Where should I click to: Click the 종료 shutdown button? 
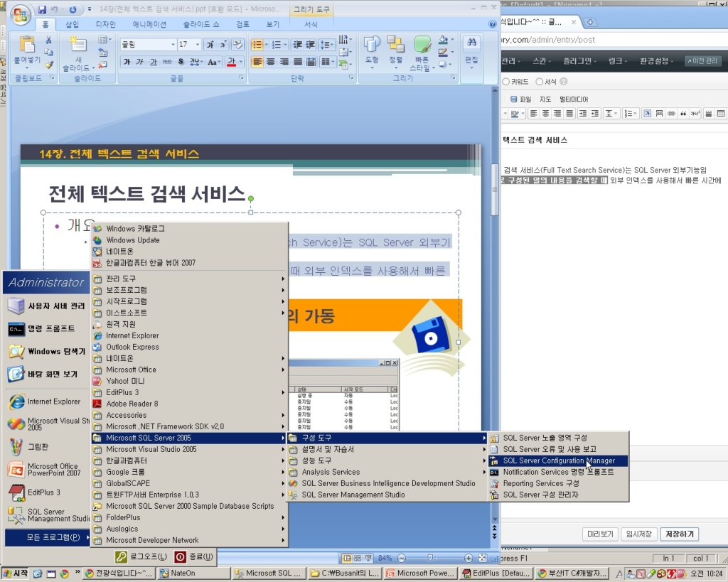[195, 556]
